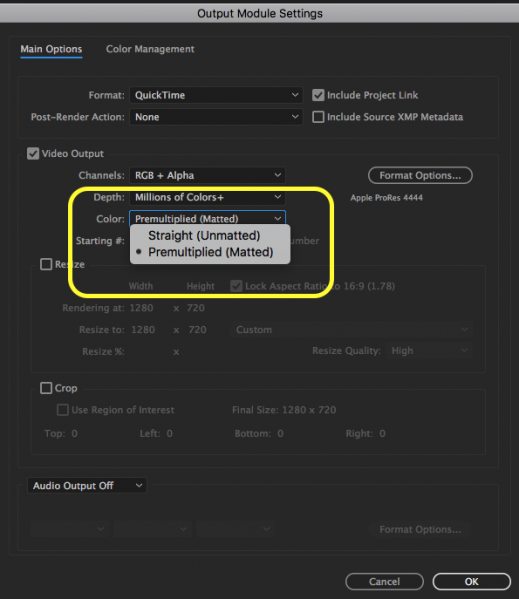The height and width of the screenshot is (599, 519).
Task: Open the Depth dropdown Millions of Colors+
Action: point(207,197)
